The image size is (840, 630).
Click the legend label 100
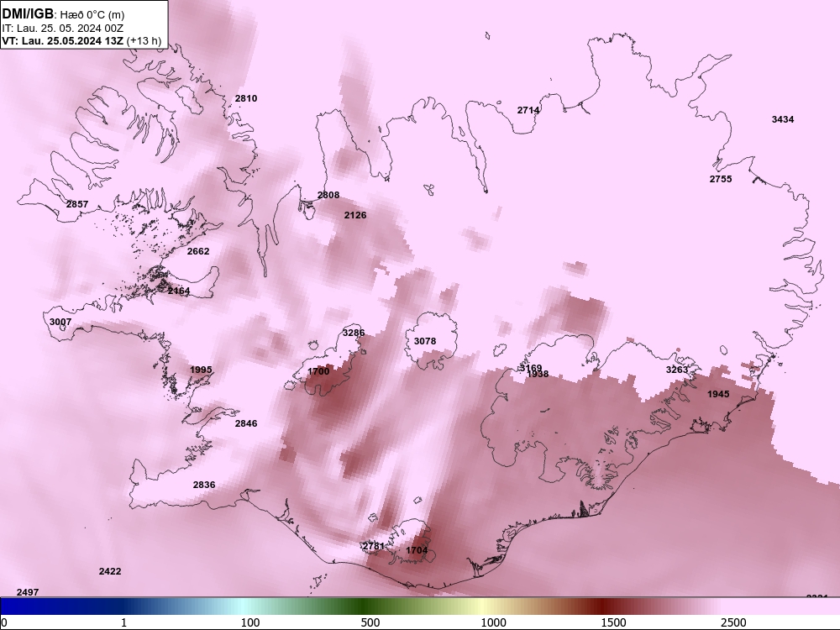250,622
